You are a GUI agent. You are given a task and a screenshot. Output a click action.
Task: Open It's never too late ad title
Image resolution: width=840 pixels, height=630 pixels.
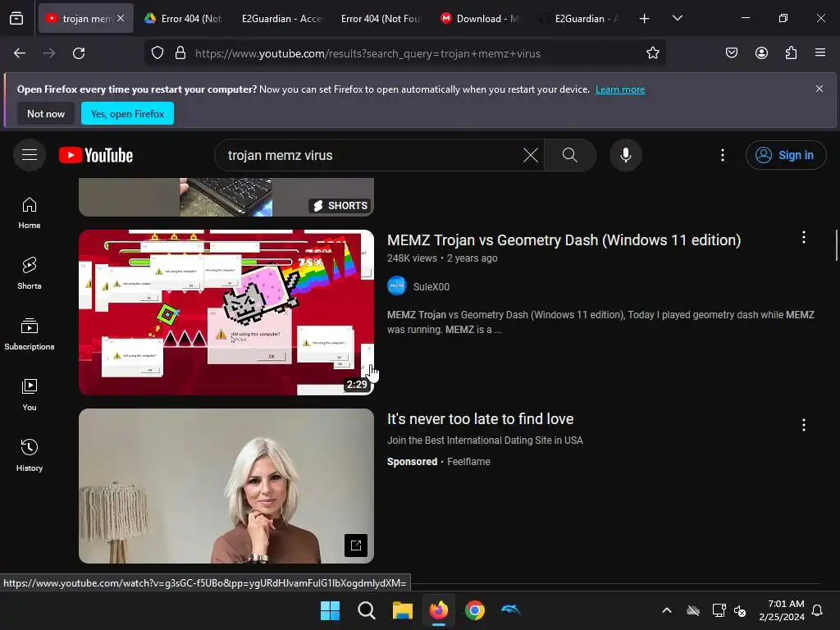480,419
